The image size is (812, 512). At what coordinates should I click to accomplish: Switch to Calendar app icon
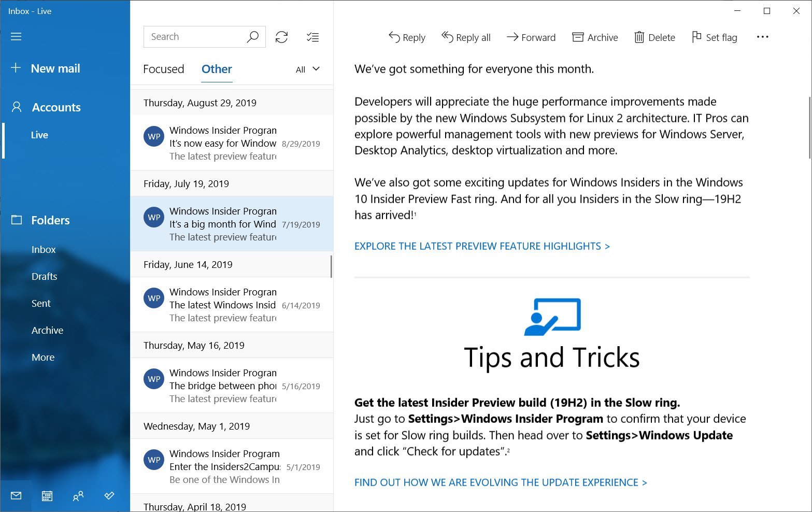47,496
